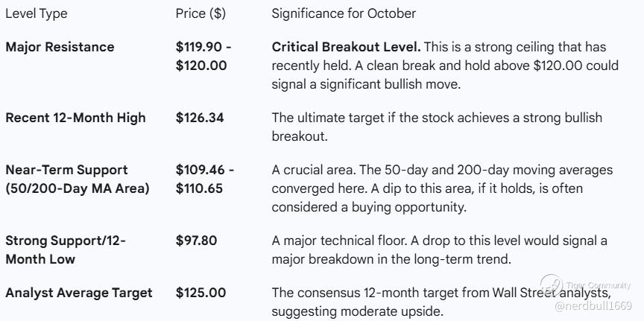Viewport: 644px width, 321px height.
Task: Click the Recent 12-Month High label
Action: coord(76,118)
